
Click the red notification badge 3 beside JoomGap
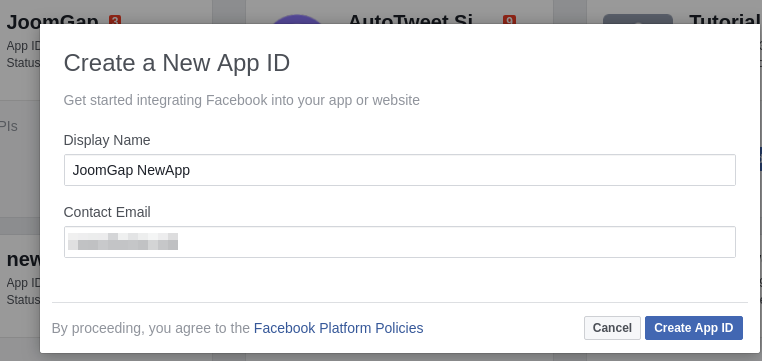(115, 20)
